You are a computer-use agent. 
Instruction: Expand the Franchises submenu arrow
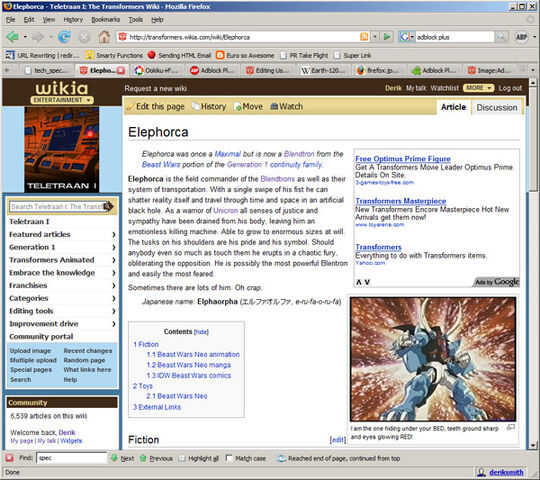coord(114,285)
